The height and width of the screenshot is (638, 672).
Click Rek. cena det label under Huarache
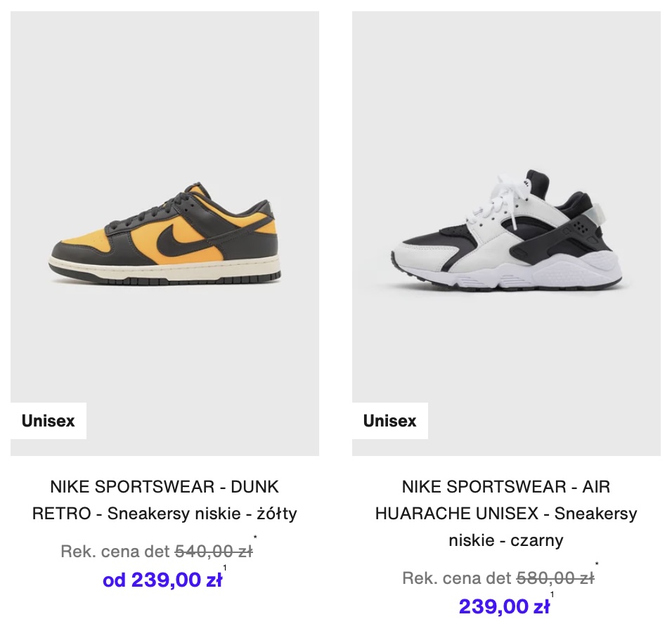point(458,578)
